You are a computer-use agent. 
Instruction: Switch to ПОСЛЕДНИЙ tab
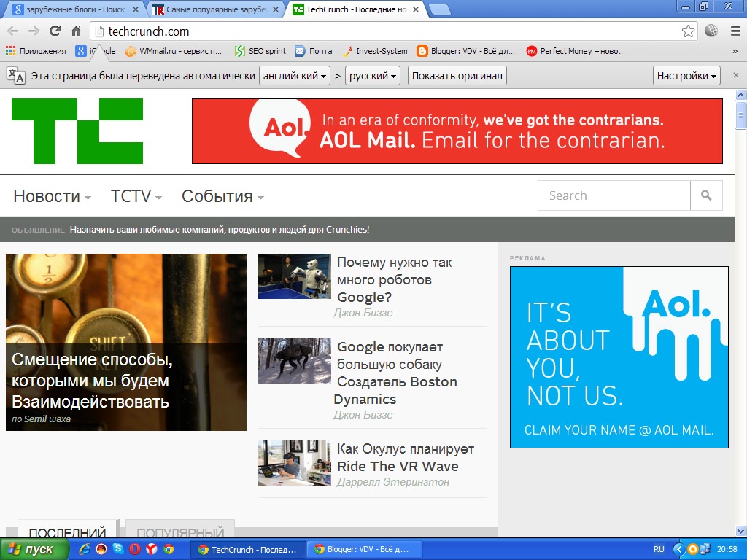pos(67,531)
